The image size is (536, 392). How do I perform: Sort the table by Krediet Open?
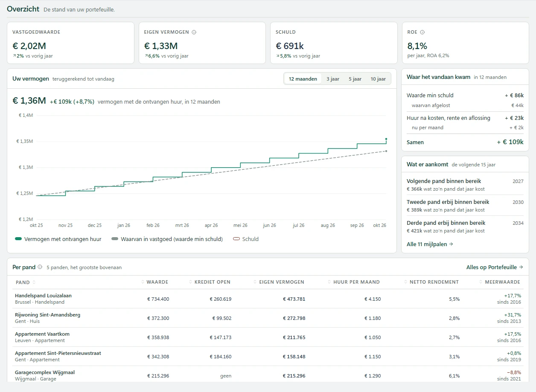(210, 282)
